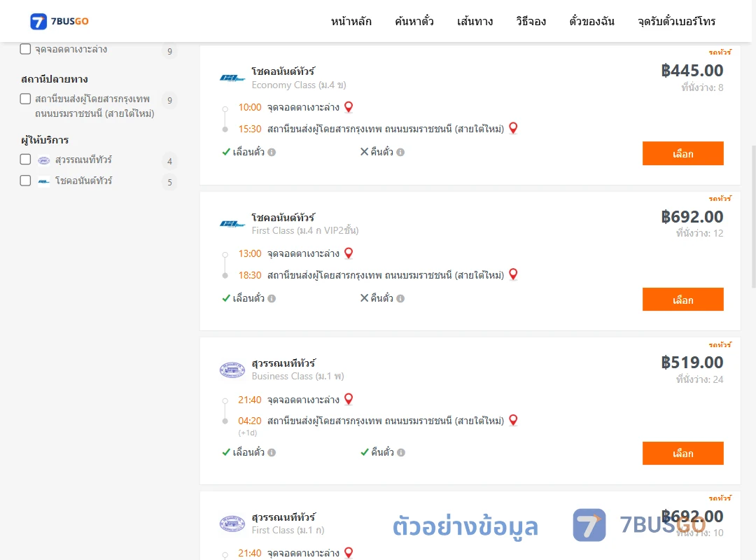Open map pin for 15:30 arrival station
756x560 pixels.
coord(514,128)
